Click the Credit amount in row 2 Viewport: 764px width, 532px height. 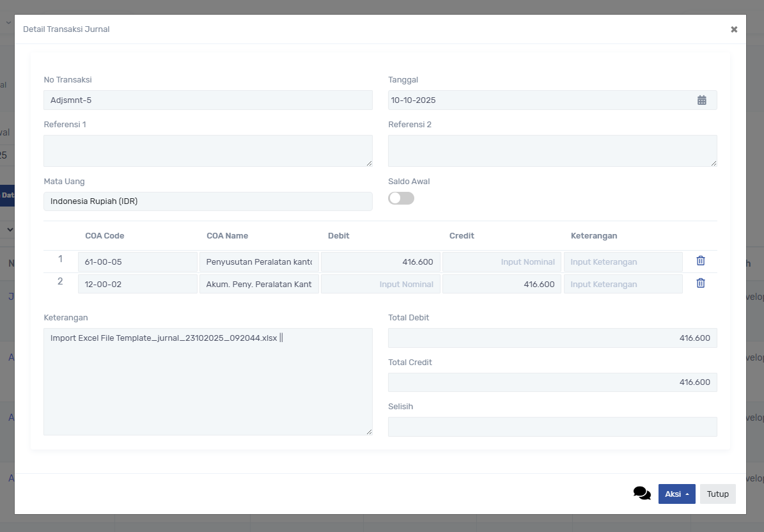[502, 284]
